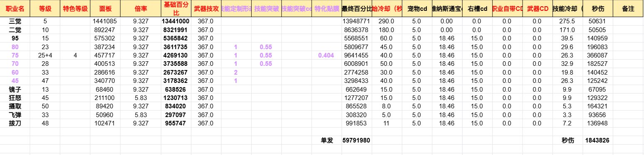Select the 备注 header cell
Screen dimensions: 644x155
click(x=628, y=8)
